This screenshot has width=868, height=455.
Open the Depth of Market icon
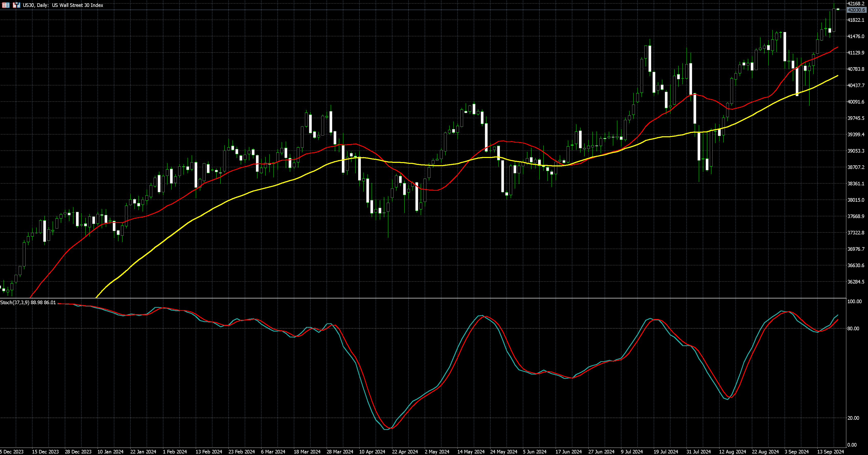[x=6, y=5]
